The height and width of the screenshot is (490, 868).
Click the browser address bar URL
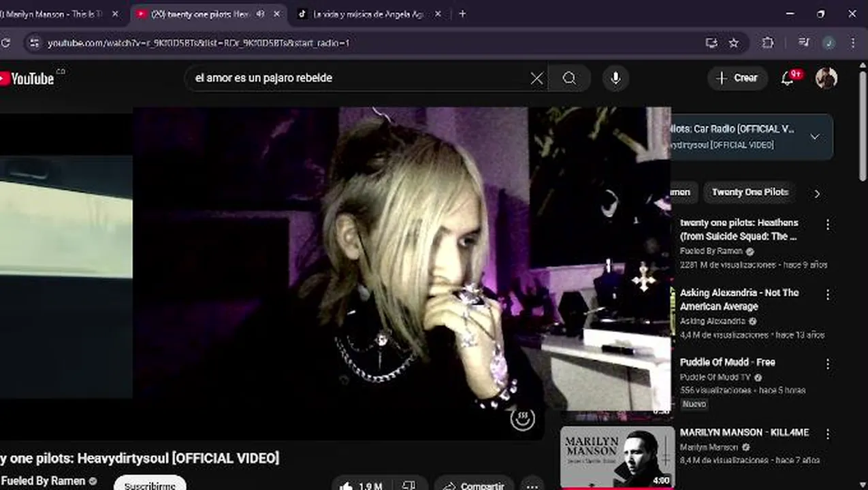[x=198, y=43]
